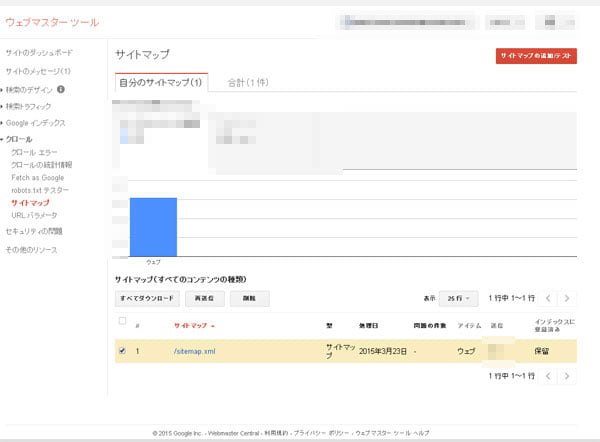
Task: Open the /sitemap.xml link
Action: tap(194, 352)
